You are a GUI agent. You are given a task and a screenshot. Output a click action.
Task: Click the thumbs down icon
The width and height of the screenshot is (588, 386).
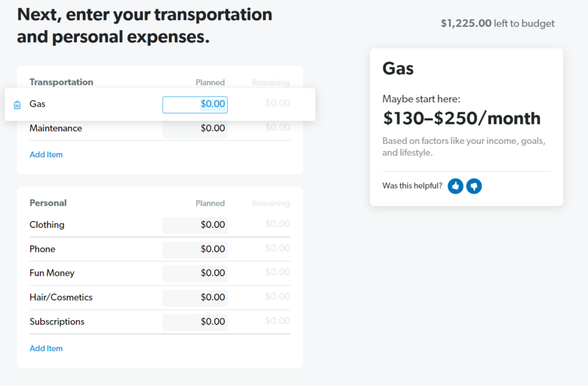tap(474, 186)
